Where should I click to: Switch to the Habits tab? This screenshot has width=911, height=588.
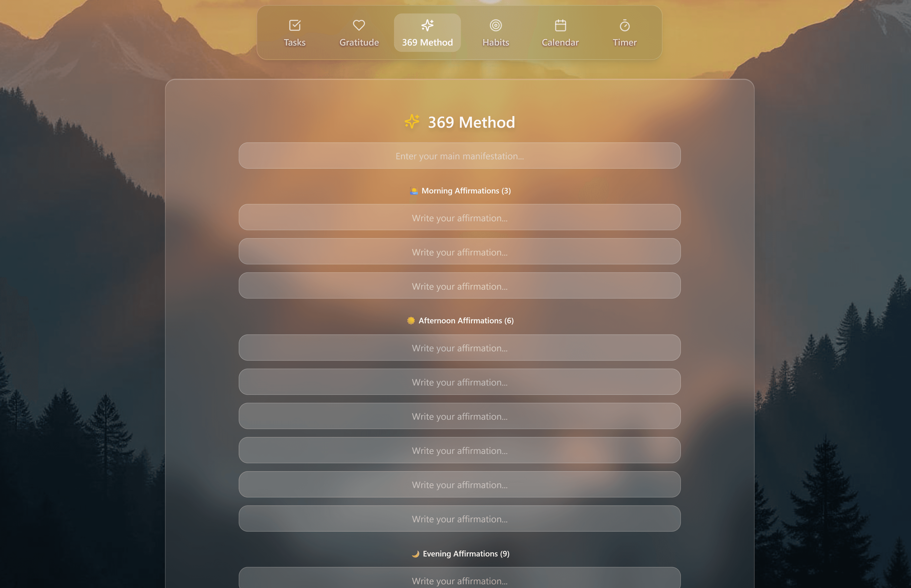495,42
